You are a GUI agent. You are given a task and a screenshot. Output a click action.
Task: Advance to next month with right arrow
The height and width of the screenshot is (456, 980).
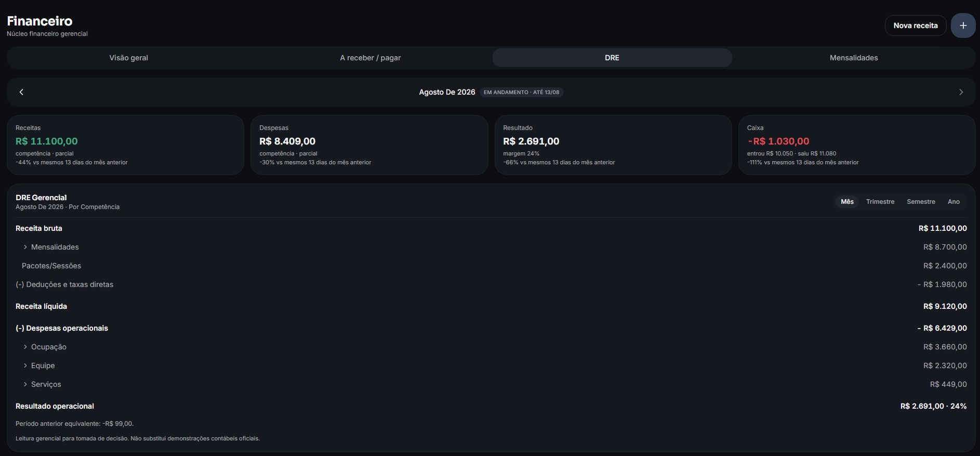coord(961,92)
